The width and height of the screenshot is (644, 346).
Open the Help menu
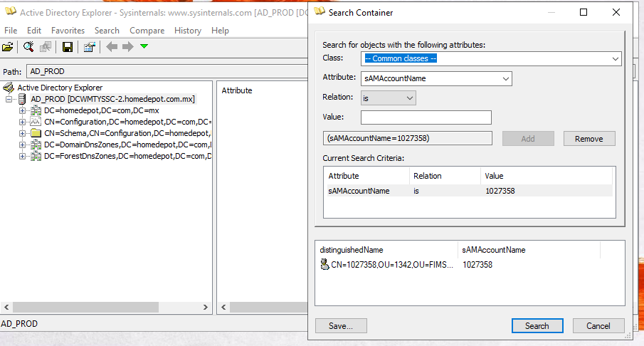220,31
